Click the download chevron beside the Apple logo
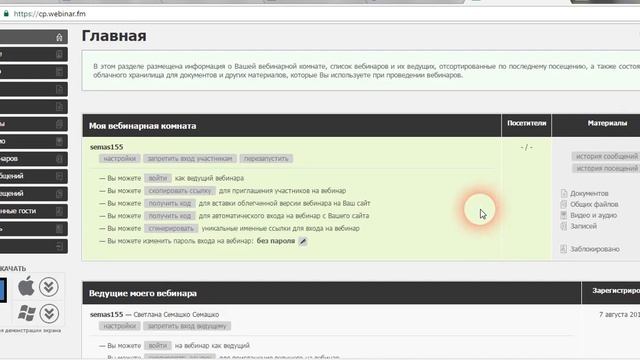 (49, 287)
